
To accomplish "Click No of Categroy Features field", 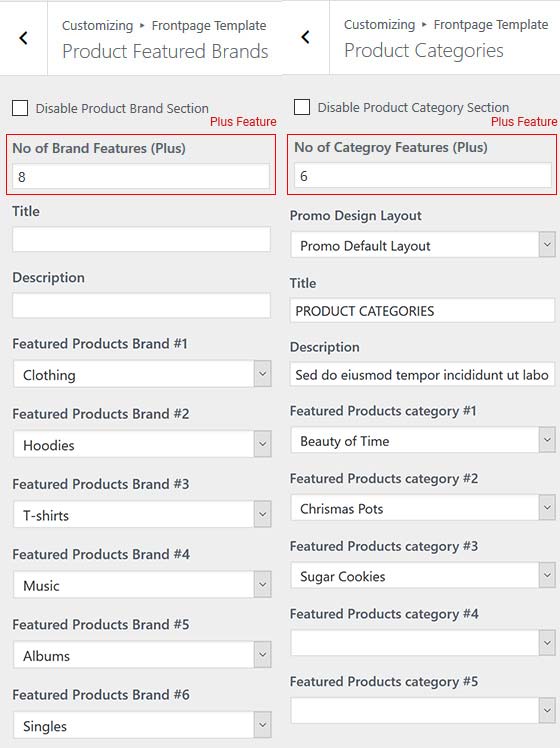I will (x=423, y=176).
